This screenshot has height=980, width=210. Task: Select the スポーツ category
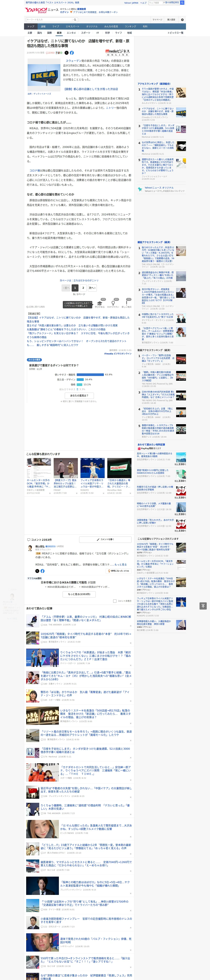[x=86, y=33]
